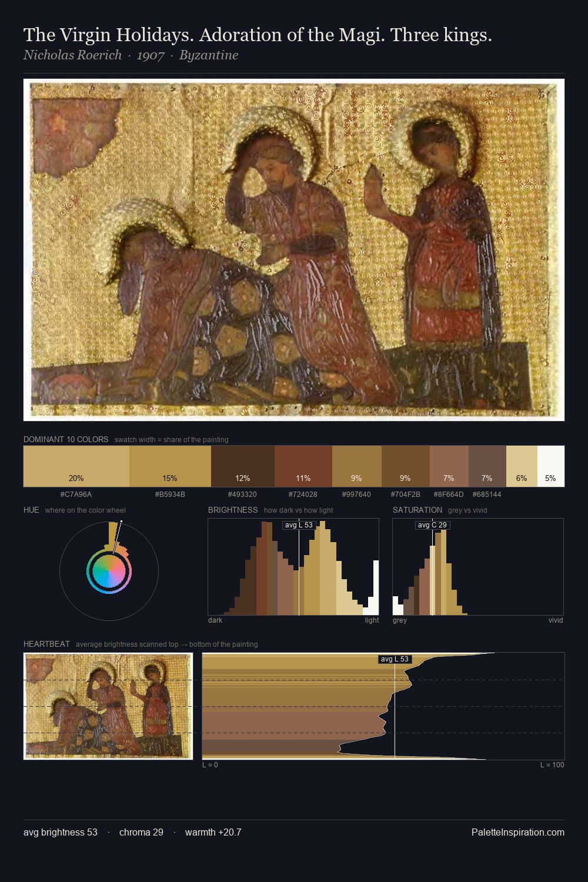Click hex code #C7A96A

pyautogui.click(x=76, y=495)
